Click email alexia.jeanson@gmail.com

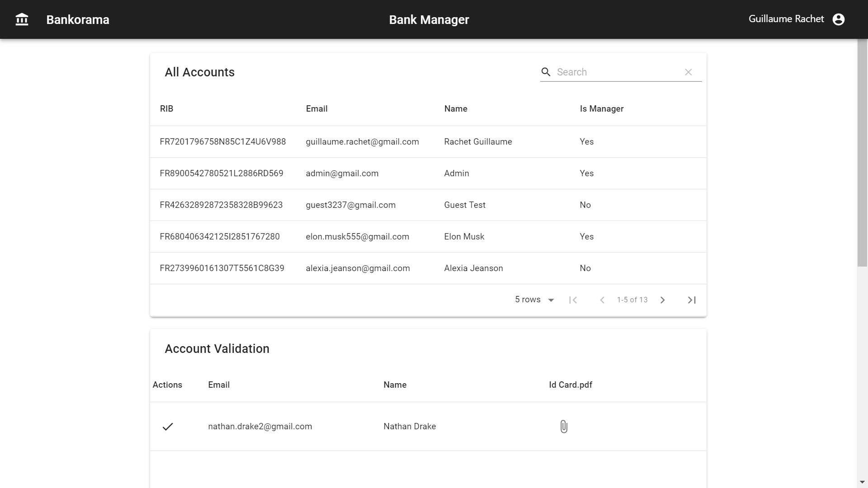358,268
